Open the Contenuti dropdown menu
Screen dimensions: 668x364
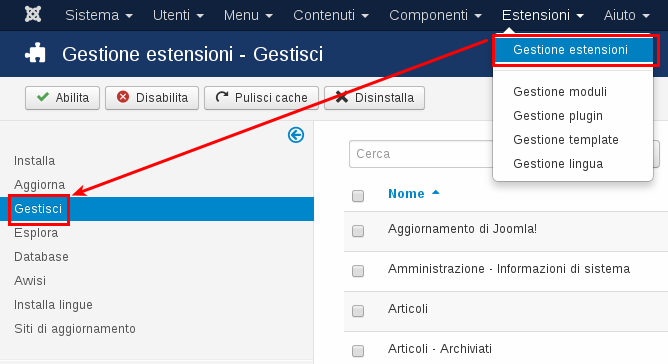(x=331, y=15)
